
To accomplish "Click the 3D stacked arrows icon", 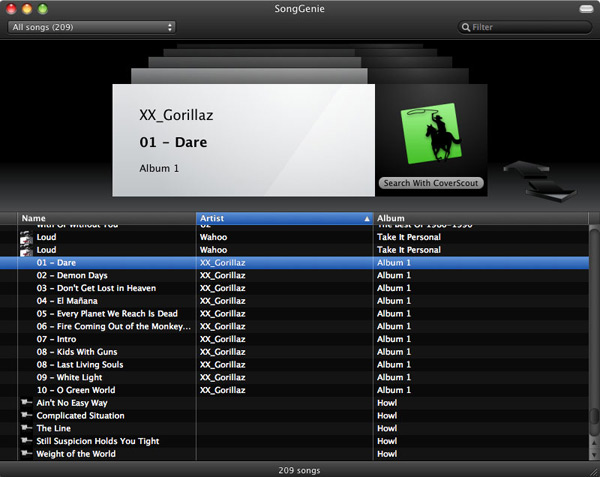I will (540, 181).
